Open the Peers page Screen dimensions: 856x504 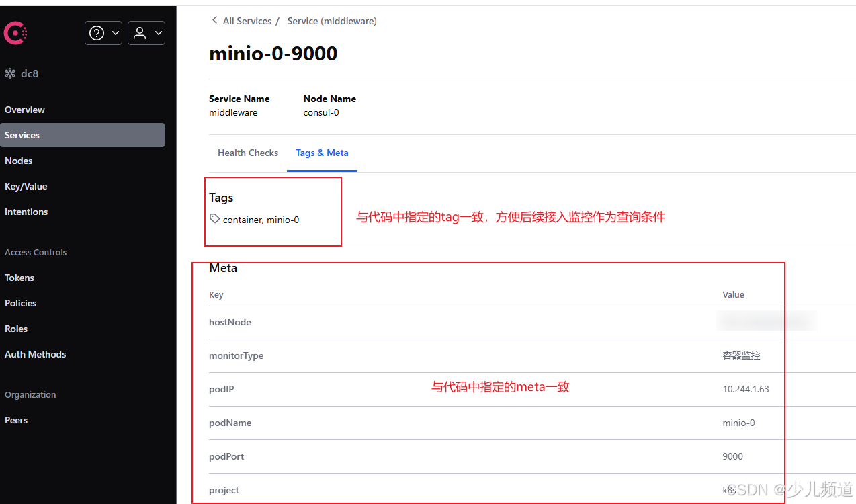pos(16,420)
